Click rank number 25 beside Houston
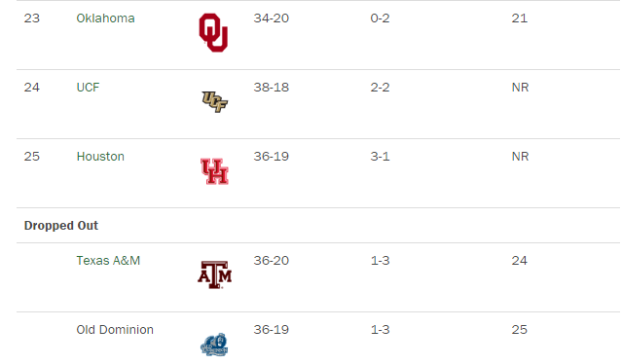The height and width of the screenshot is (364, 622). pyautogui.click(x=32, y=157)
